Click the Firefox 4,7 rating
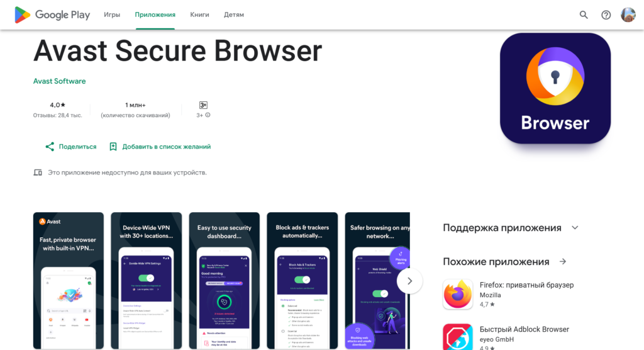The image size is (644, 350). click(487, 305)
